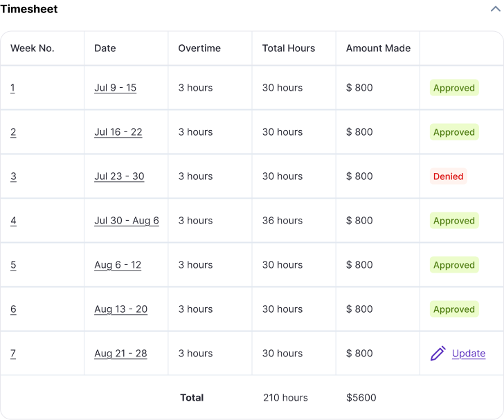Open week number 3 link
This screenshot has width=504, height=420.
[x=13, y=176]
